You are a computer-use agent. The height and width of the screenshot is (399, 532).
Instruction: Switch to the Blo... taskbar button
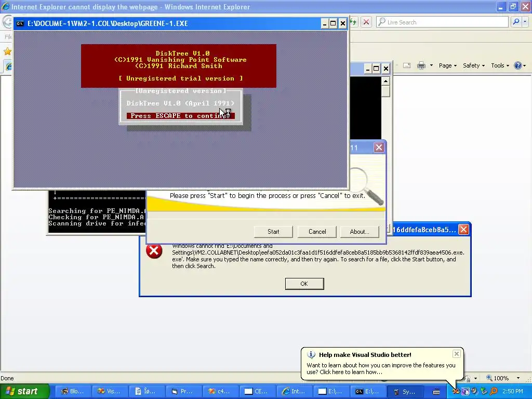[73, 391]
